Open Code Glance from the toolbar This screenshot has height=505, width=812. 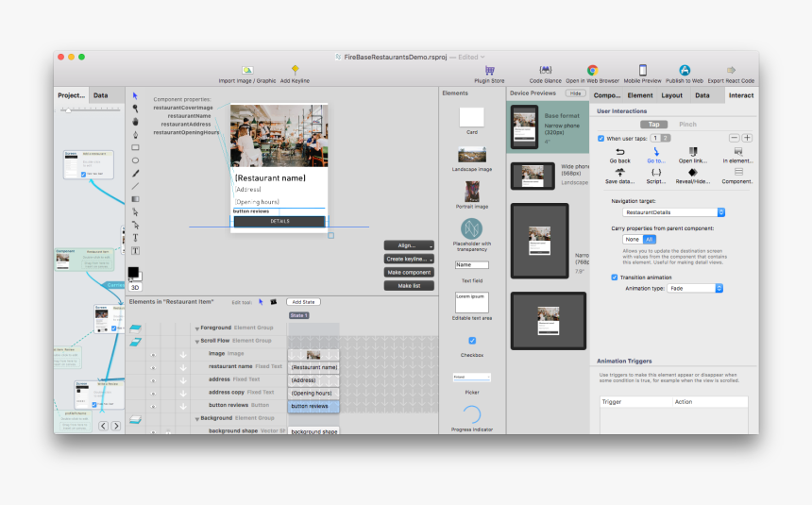point(546,71)
